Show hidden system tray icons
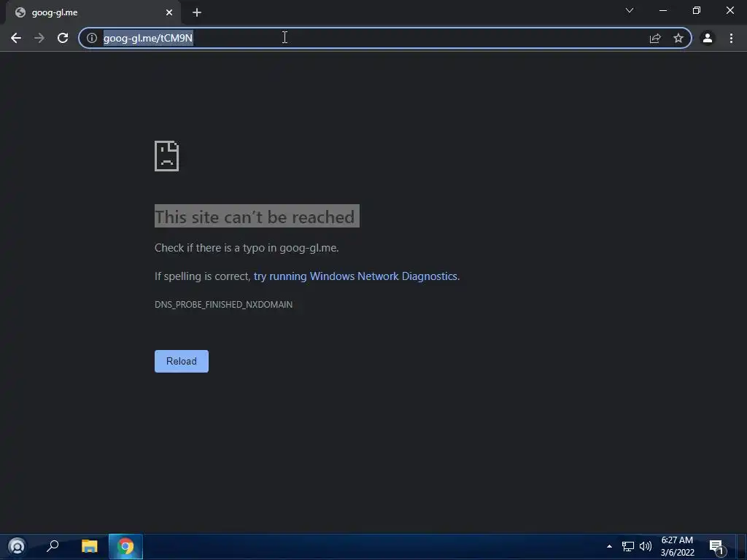The image size is (747, 560). click(x=609, y=546)
